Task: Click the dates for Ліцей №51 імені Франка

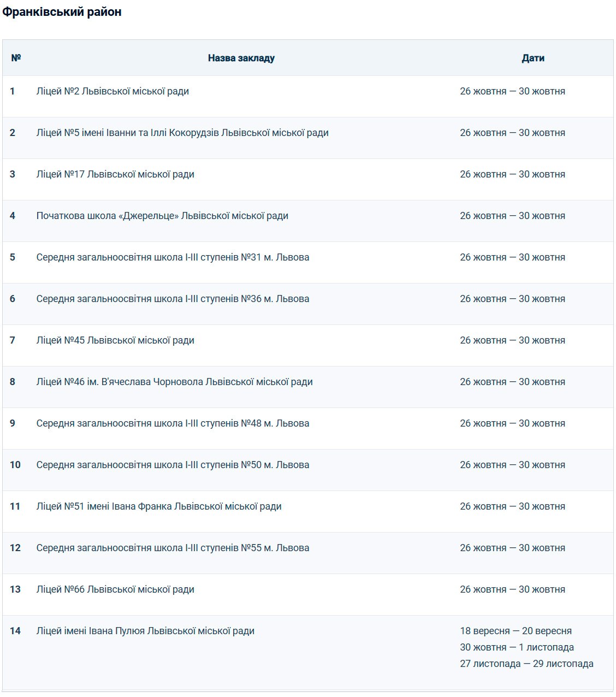Action: [x=512, y=506]
